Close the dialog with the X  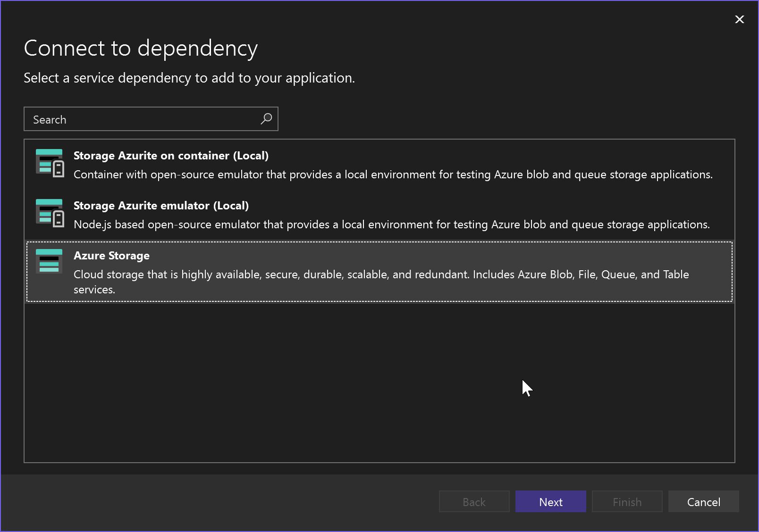point(739,19)
